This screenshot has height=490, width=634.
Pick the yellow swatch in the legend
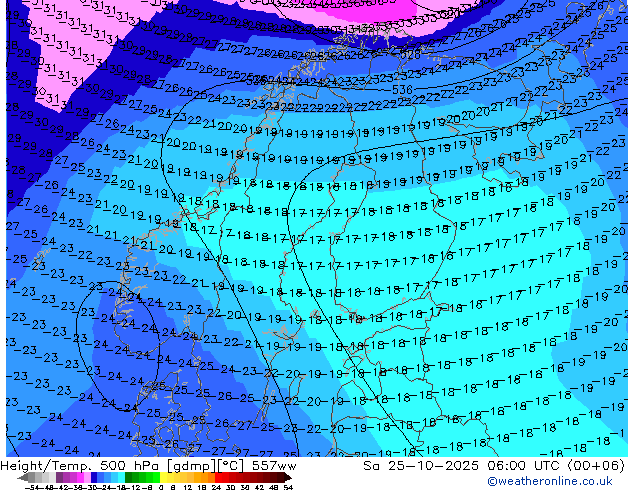coord(163,477)
